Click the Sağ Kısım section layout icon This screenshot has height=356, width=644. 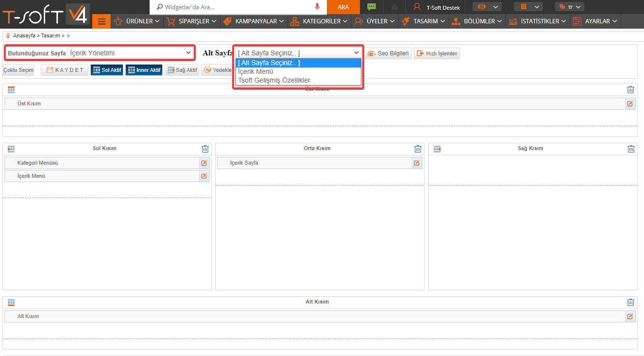pyautogui.click(x=437, y=149)
